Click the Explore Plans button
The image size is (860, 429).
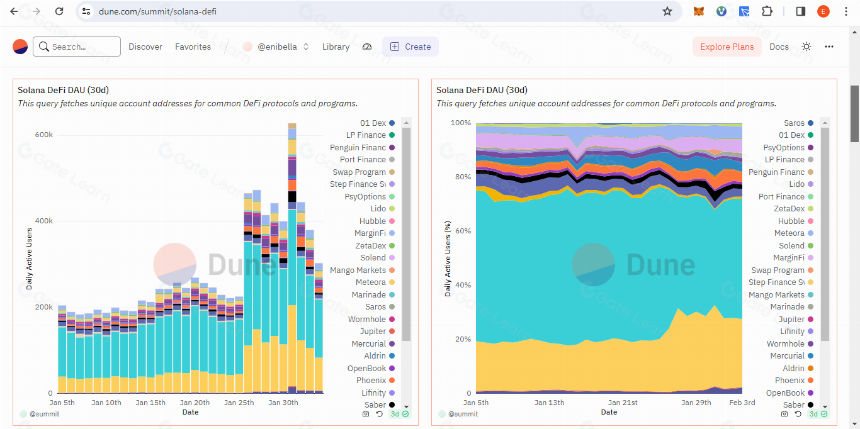pos(727,47)
